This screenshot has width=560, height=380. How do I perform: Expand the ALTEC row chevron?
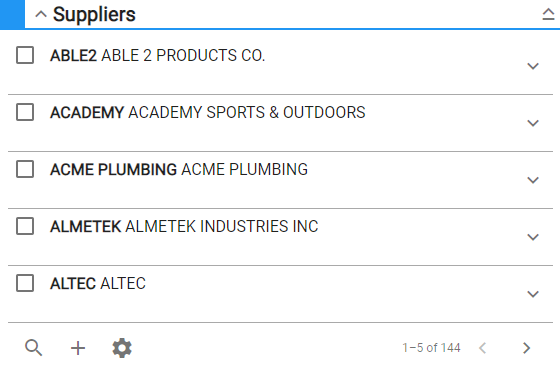click(x=533, y=294)
